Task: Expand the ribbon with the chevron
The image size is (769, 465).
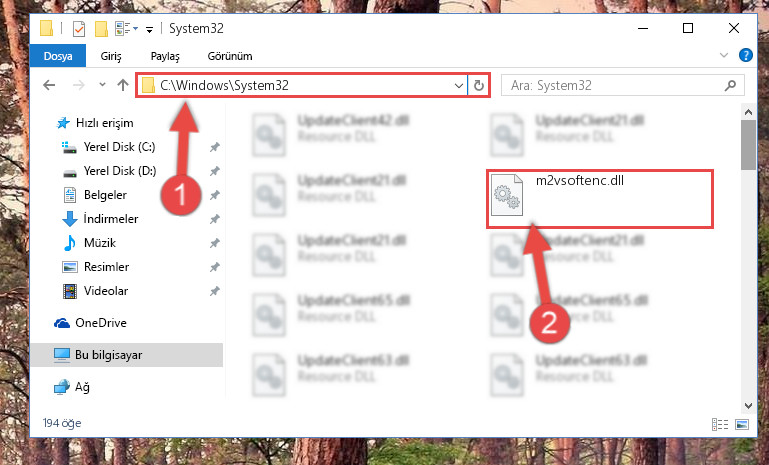Action: point(723,55)
